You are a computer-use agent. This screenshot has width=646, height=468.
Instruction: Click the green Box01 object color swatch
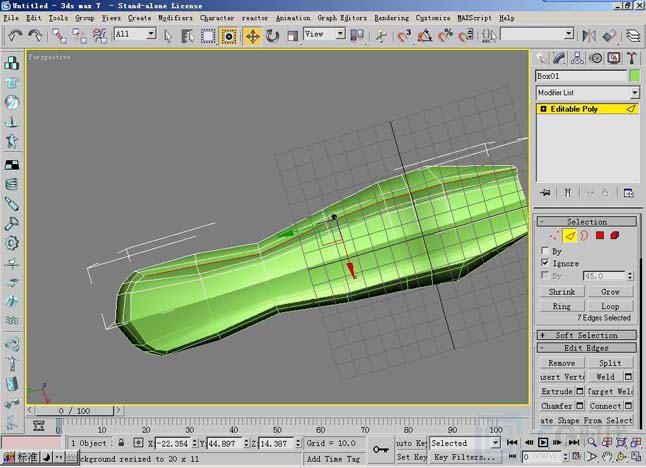tap(634, 76)
